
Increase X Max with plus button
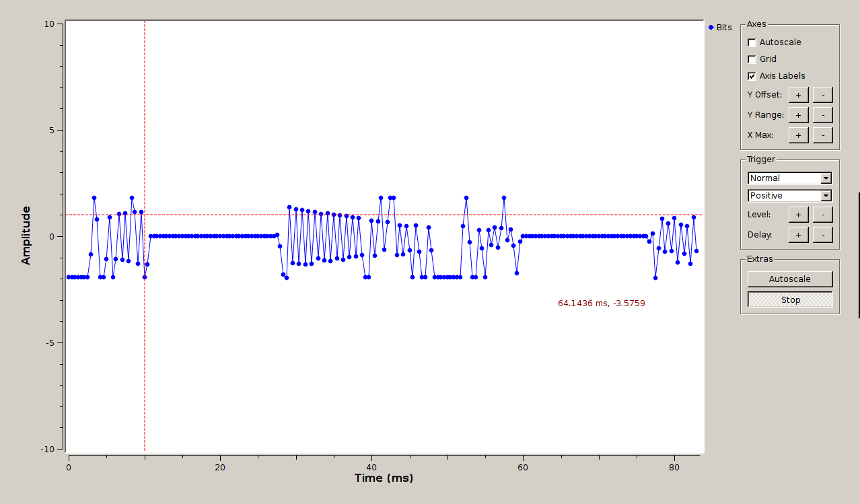(x=798, y=135)
